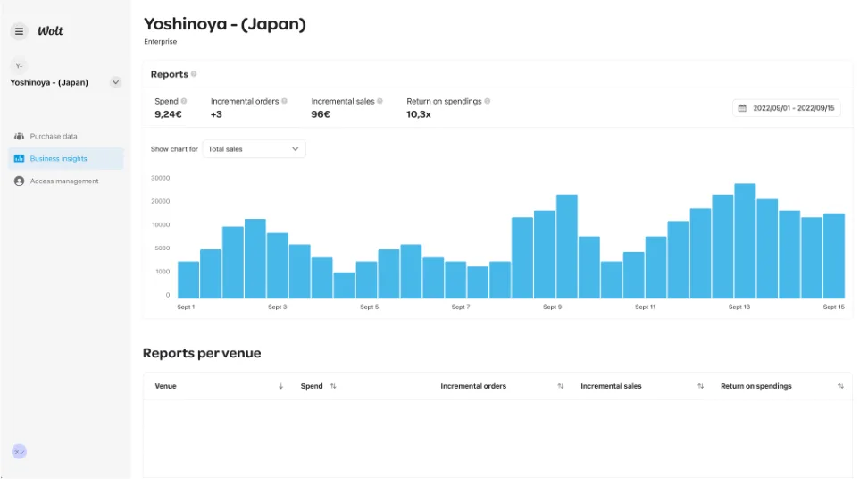Click the Reports per venue heading
This screenshot has width=868, height=479.
[x=202, y=353]
